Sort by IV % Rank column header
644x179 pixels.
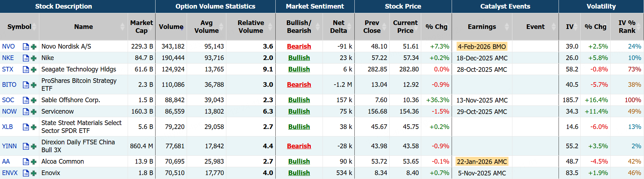pyautogui.click(x=627, y=27)
